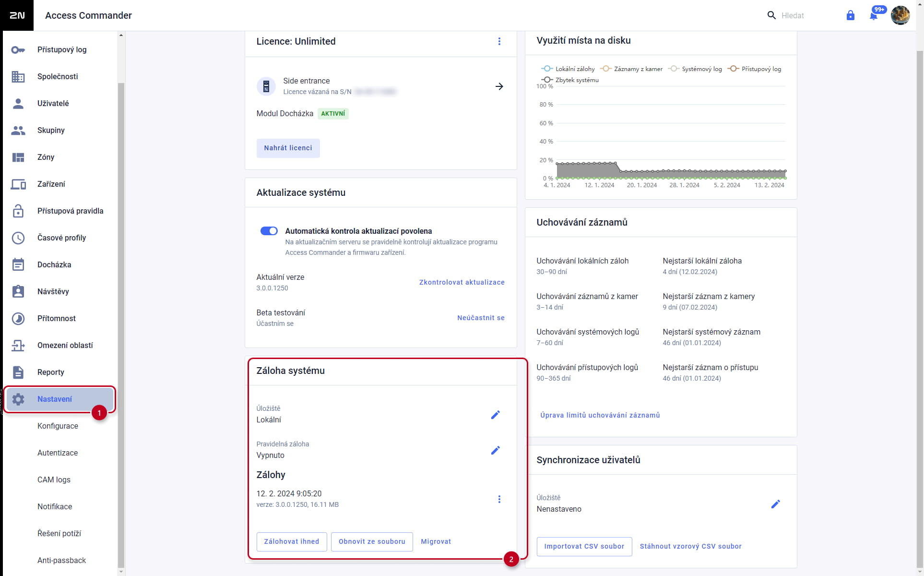This screenshot has width=924, height=576.
Task: Open Licence card three-dot menu
Action: [499, 41]
